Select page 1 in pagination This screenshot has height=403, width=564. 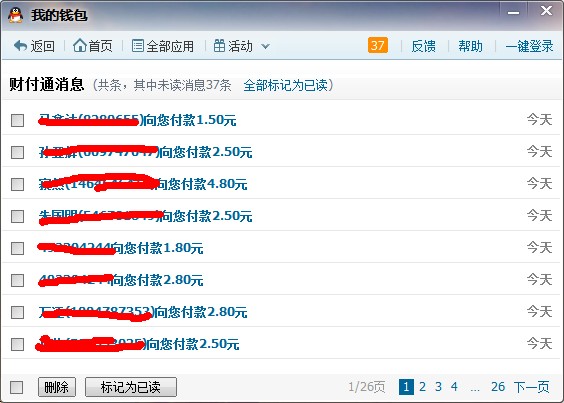tap(406, 387)
